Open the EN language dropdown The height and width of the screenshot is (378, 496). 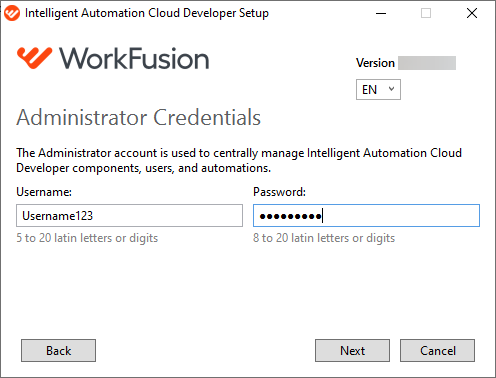[x=378, y=89]
